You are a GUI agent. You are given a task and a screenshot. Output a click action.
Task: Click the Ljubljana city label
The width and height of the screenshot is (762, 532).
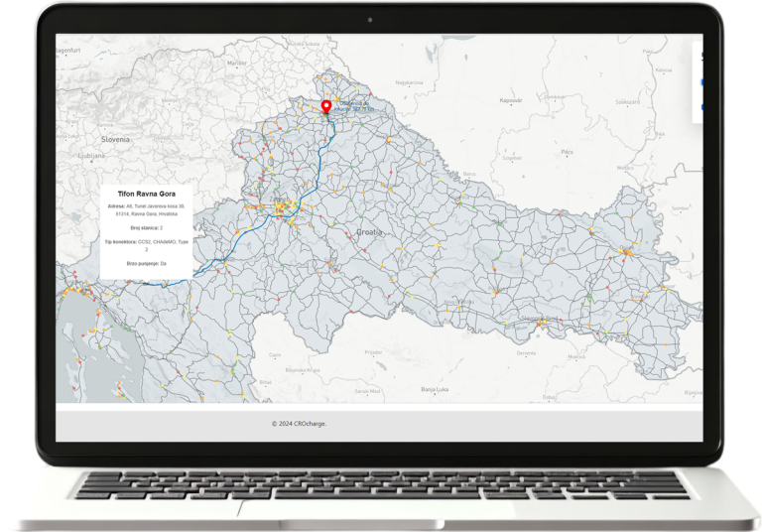pyautogui.click(x=89, y=156)
